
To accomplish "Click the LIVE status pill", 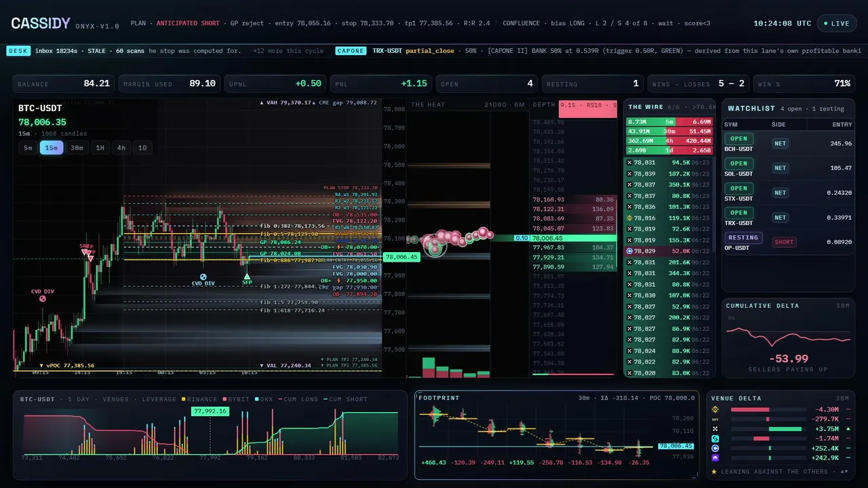I will [x=836, y=23].
